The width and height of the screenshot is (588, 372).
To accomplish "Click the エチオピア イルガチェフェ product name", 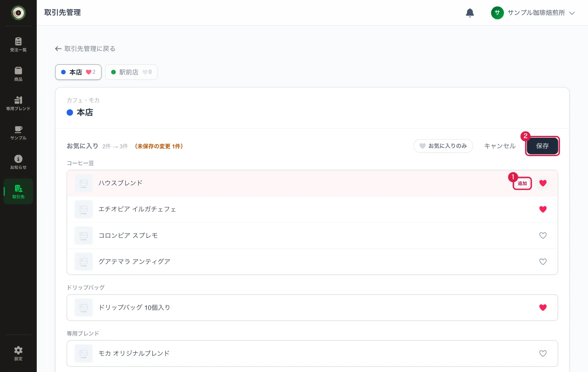I will coord(137,209).
